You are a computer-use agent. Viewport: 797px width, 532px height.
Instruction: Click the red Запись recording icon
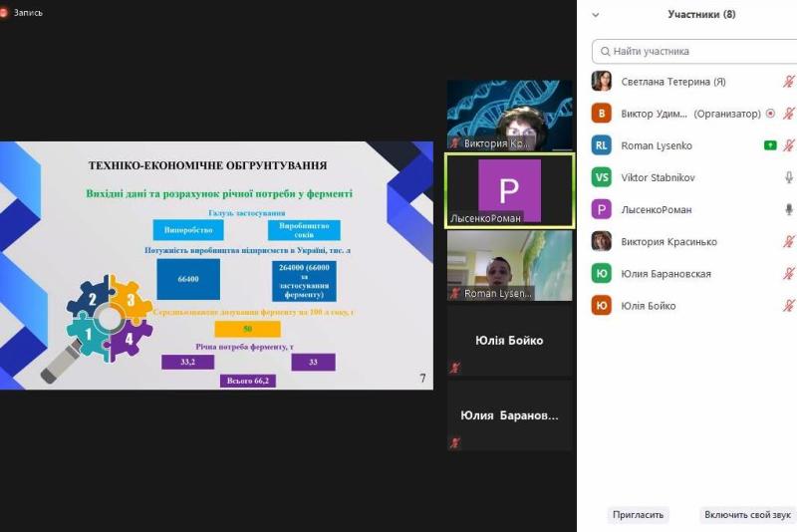point(3,12)
